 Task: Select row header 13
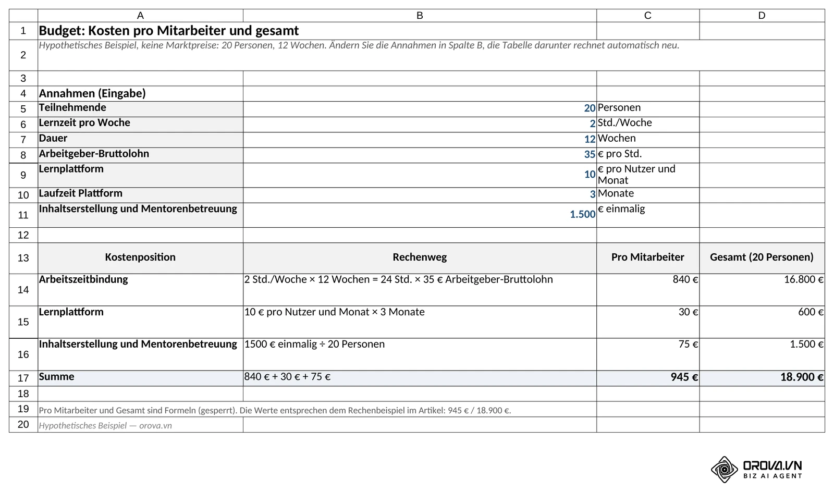(x=23, y=258)
